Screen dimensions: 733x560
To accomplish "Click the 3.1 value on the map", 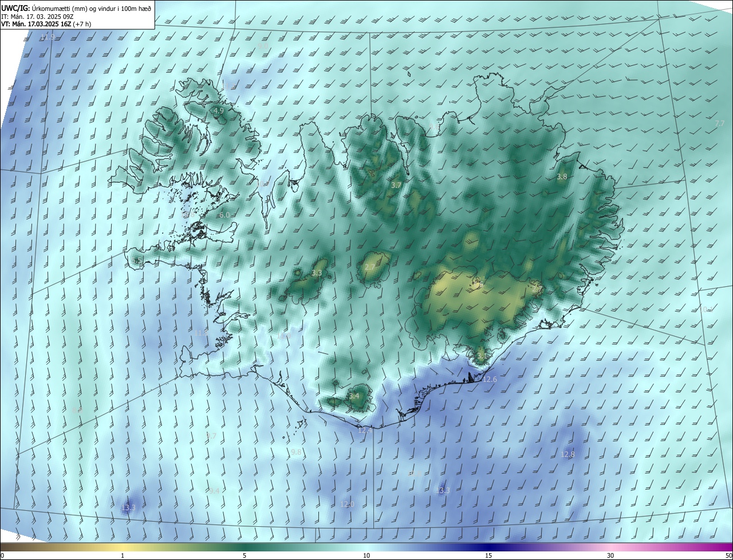I will click(x=482, y=356).
